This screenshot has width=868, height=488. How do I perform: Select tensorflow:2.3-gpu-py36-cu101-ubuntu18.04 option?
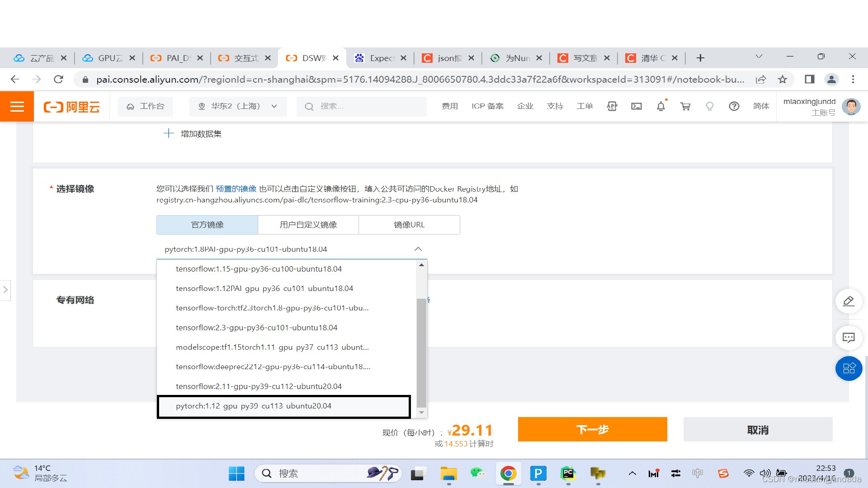pos(256,327)
